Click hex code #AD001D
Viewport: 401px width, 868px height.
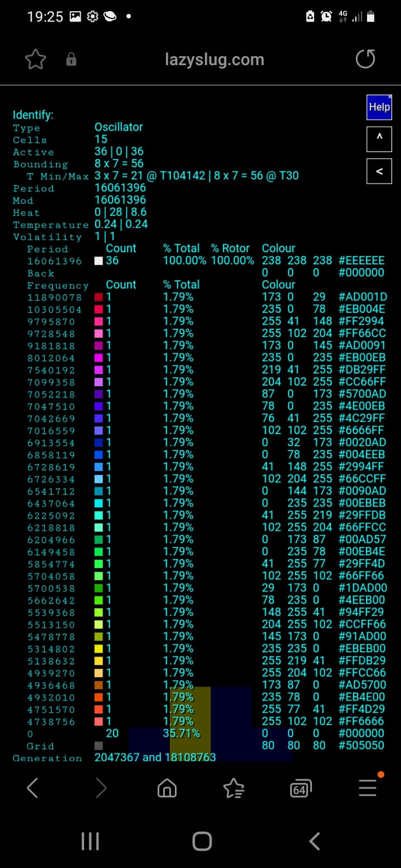[x=363, y=297]
